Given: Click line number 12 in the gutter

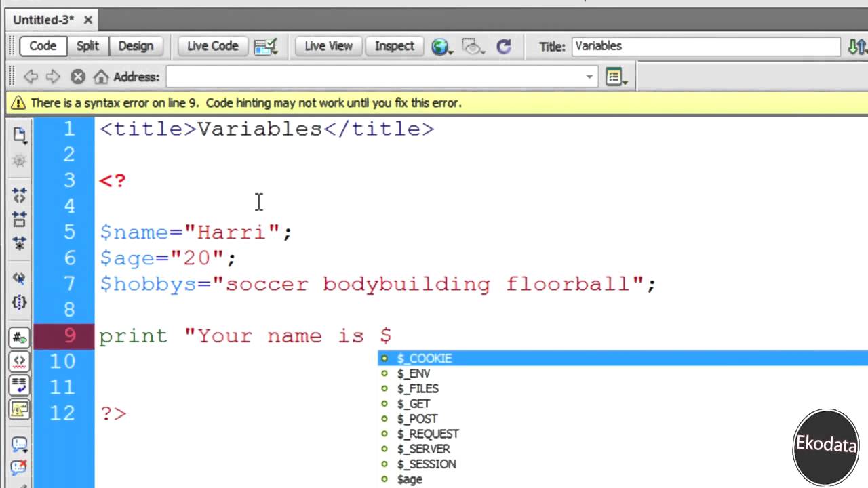Looking at the screenshot, I should point(62,413).
